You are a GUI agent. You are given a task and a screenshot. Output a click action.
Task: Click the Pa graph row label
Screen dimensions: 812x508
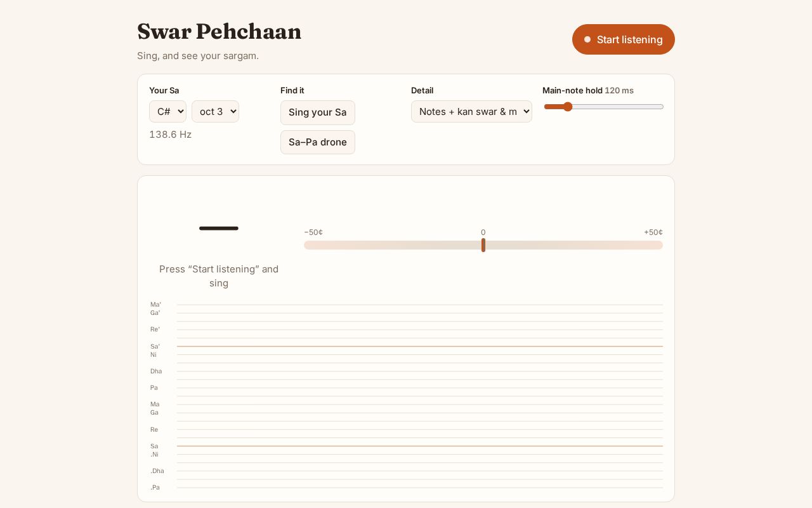tap(154, 387)
